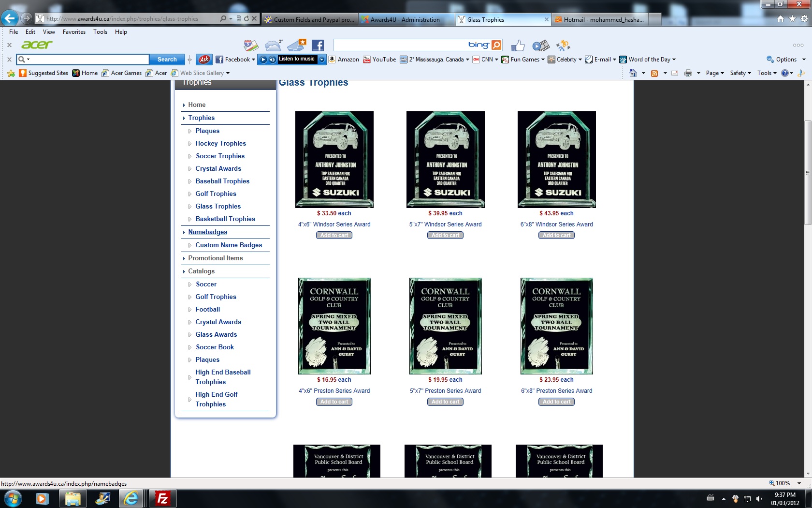Switch to Custom Fields and Paypal tab
Viewport: 812px width, 508px height.
tap(310, 19)
